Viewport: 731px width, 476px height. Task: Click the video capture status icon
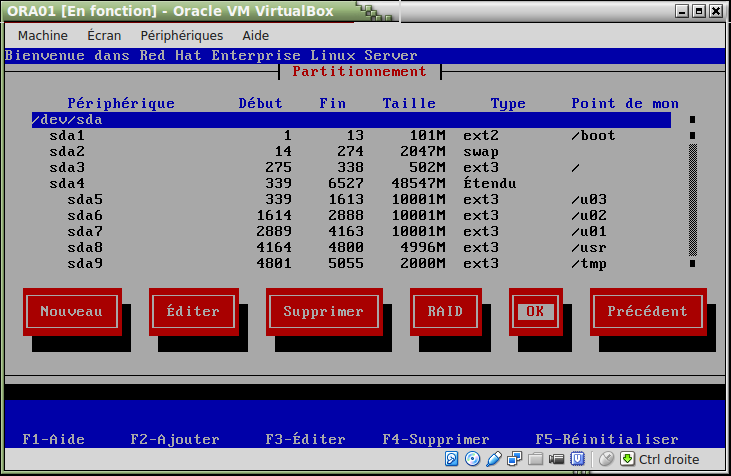556,459
